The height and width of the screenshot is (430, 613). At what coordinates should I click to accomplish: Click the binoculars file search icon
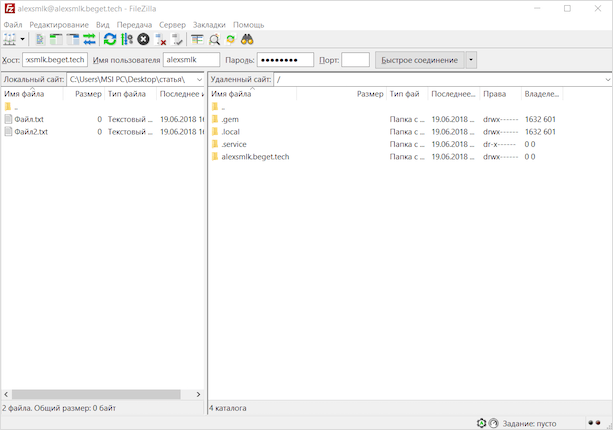point(247,39)
